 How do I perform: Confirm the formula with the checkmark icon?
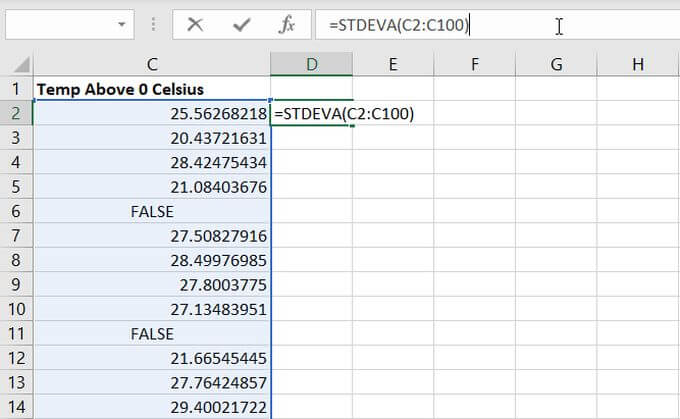pos(241,25)
